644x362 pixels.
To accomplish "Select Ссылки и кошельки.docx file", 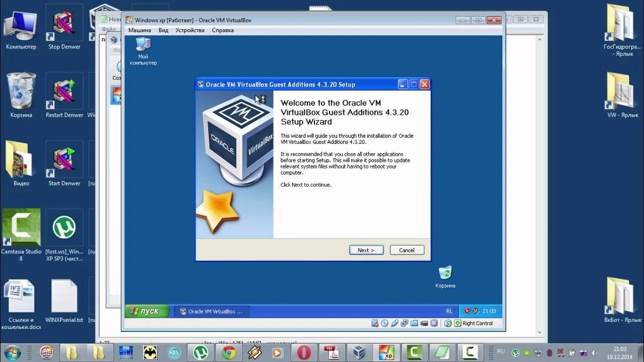I will pyautogui.click(x=21, y=304).
